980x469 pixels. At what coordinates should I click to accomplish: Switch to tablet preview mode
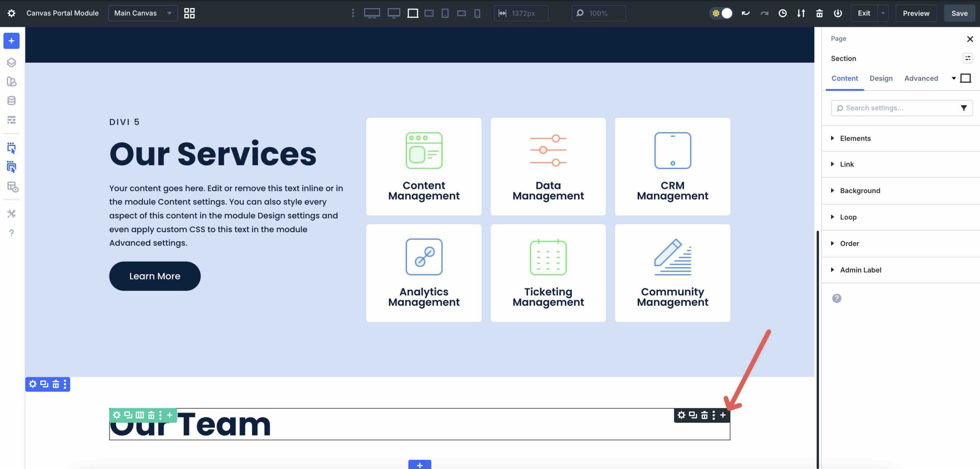pyautogui.click(x=445, y=13)
